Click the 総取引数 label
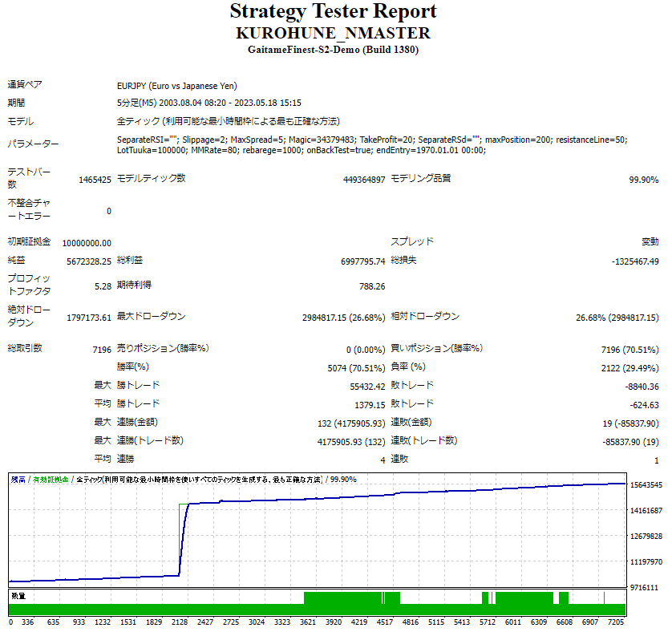The height and width of the screenshot is (632, 672). point(25,348)
